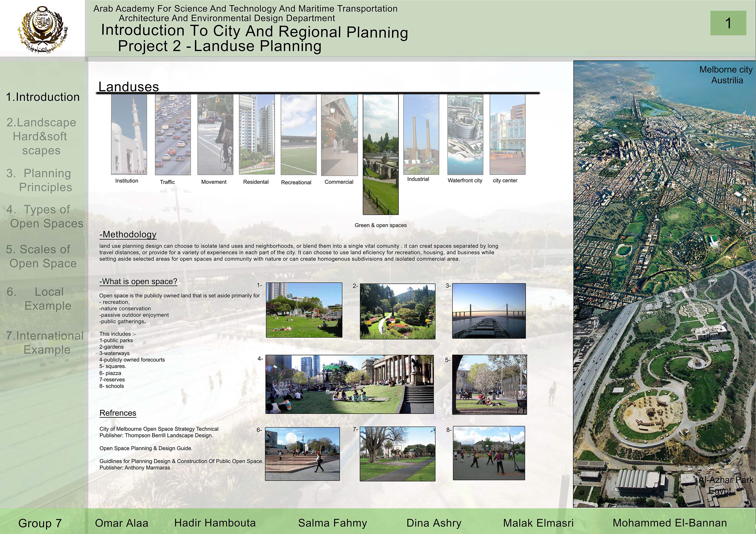756x534 pixels.
Task: Click 'city center' caption label
Action: pyautogui.click(x=505, y=181)
